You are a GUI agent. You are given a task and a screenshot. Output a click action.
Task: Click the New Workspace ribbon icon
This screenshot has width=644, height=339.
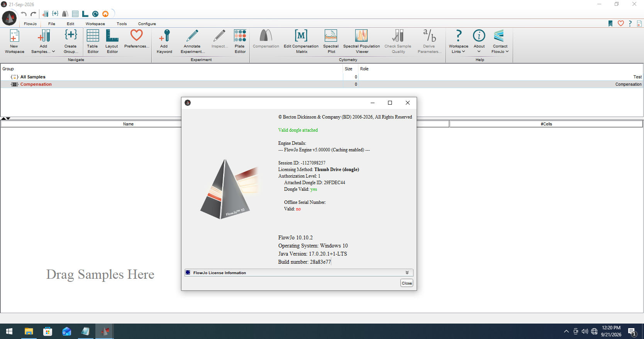[x=14, y=41]
